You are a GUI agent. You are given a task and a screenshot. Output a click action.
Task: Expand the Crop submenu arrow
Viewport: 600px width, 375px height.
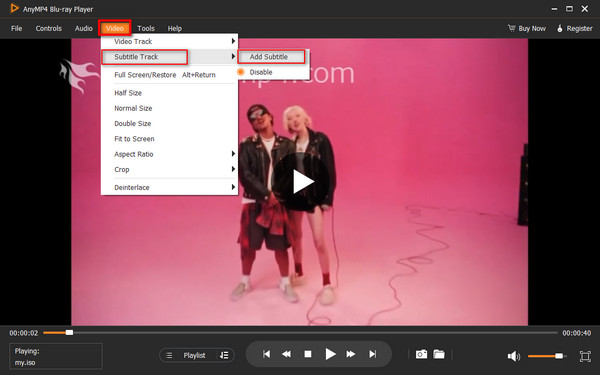(x=233, y=169)
